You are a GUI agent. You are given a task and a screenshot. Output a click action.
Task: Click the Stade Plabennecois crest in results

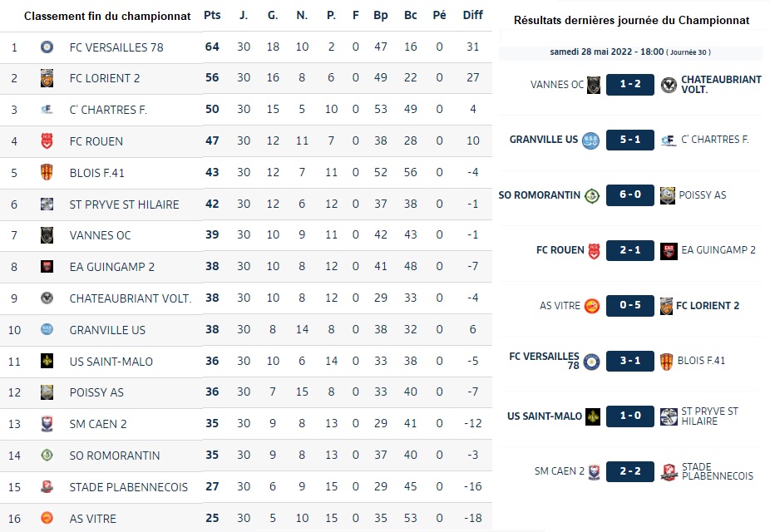668,471
